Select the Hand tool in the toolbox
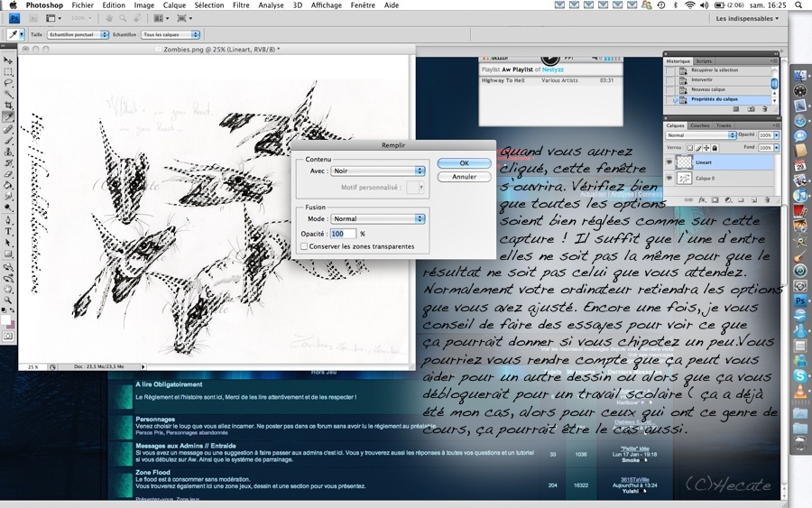The width and height of the screenshot is (812, 508). click(x=8, y=289)
